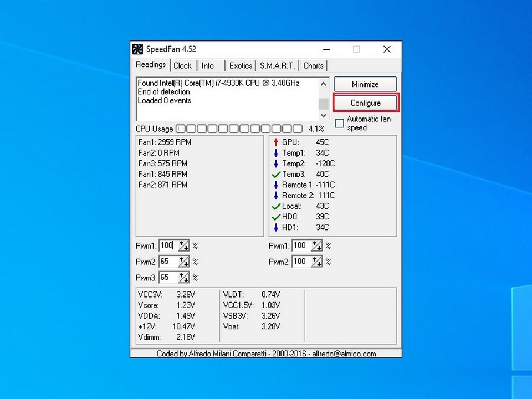Screen dimensions: 532x399
Task: Click the down arrow icon beside Remote 1
Action: coord(276,185)
